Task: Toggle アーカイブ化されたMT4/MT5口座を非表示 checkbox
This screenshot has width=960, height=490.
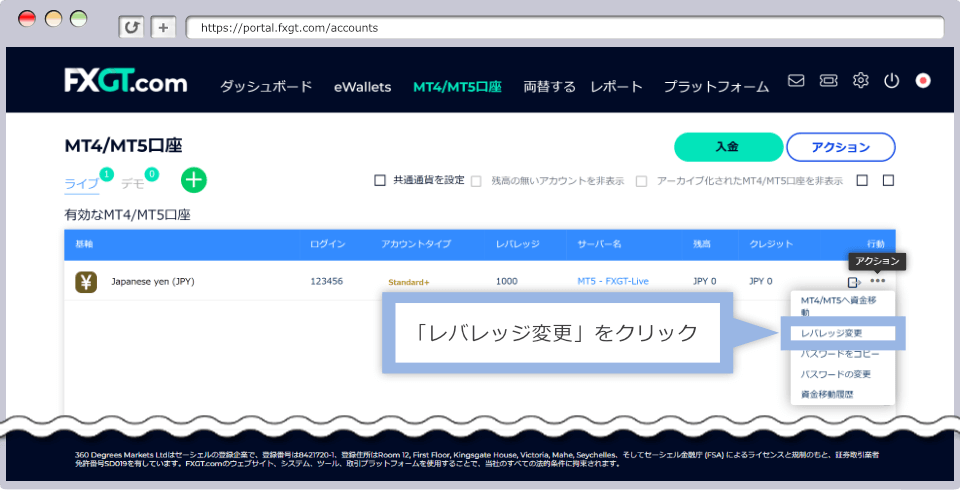Action: click(x=641, y=181)
